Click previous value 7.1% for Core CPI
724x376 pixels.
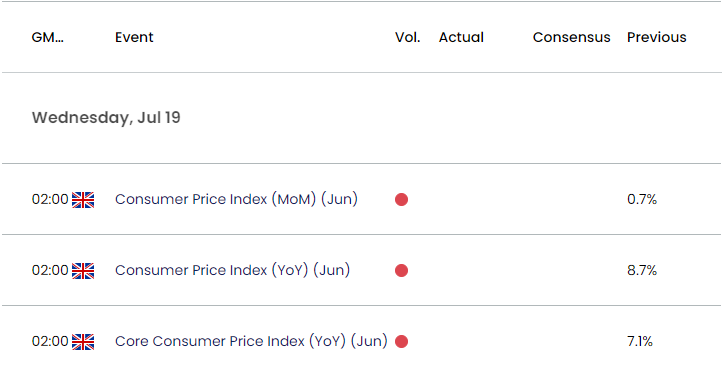[x=640, y=341]
